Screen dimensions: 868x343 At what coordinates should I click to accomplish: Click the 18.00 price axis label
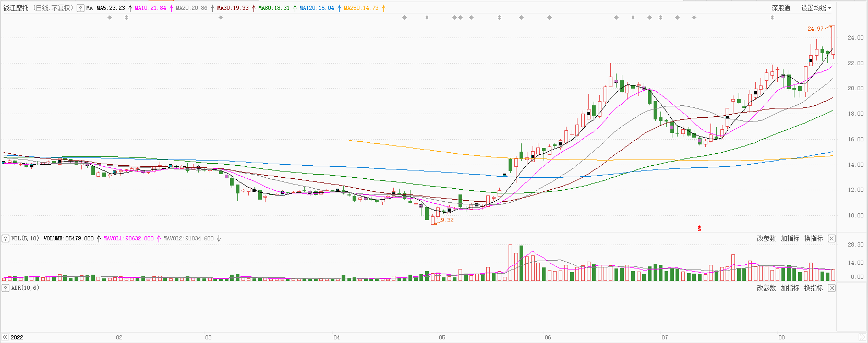click(855, 114)
